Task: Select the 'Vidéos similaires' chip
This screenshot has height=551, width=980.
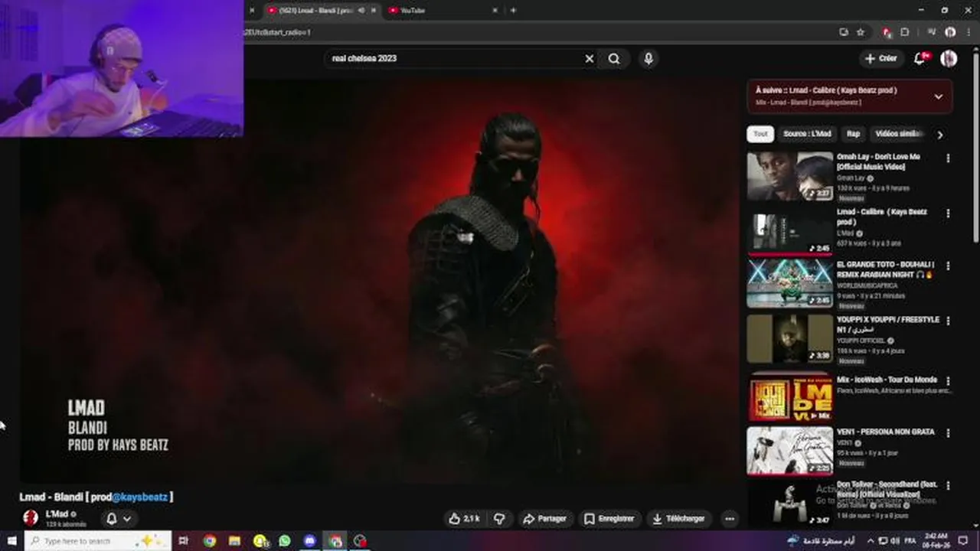Action: click(x=899, y=134)
